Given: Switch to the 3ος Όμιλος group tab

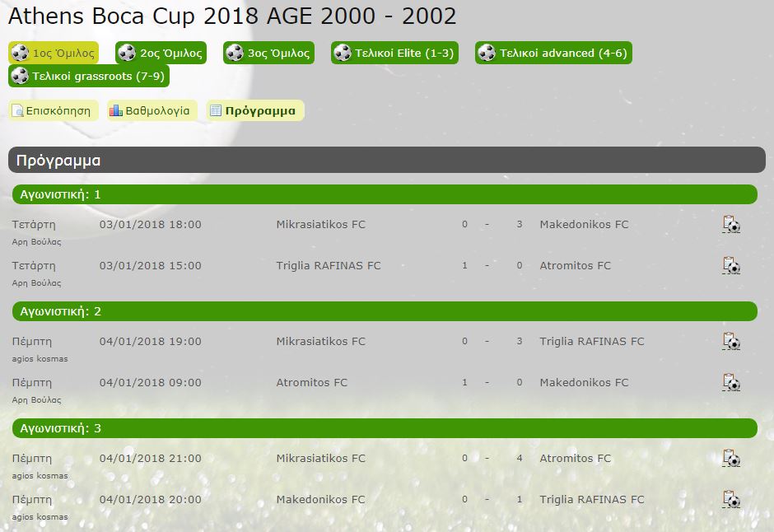Looking at the screenshot, I should (x=268, y=53).
